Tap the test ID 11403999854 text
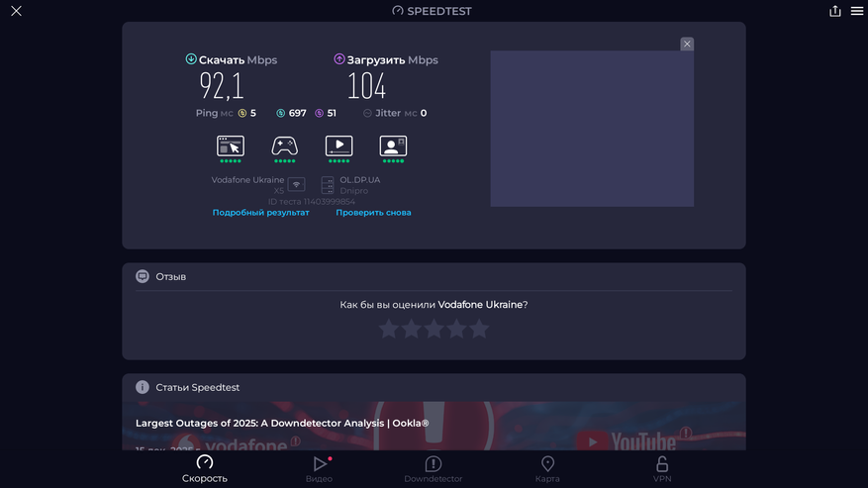Image resolution: width=868 pixels, height=488 pixels. 312,202
